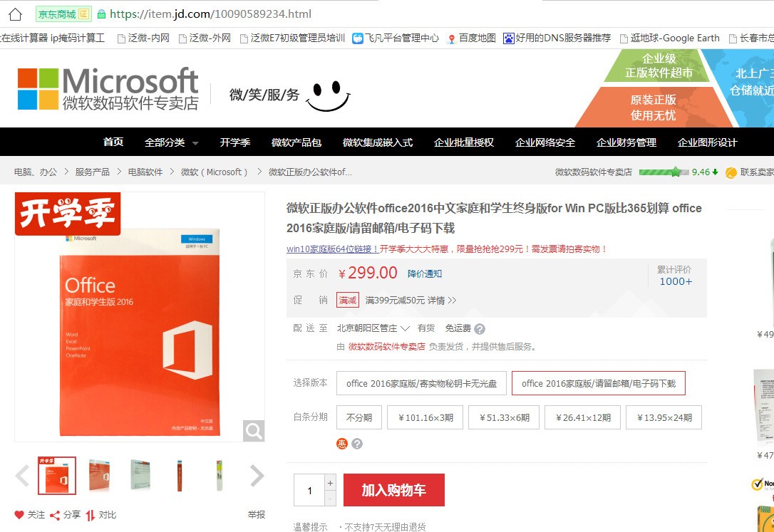Open the 企业批量授权 nav item
The image size is (774, 532).
click(x=463, y=142)
